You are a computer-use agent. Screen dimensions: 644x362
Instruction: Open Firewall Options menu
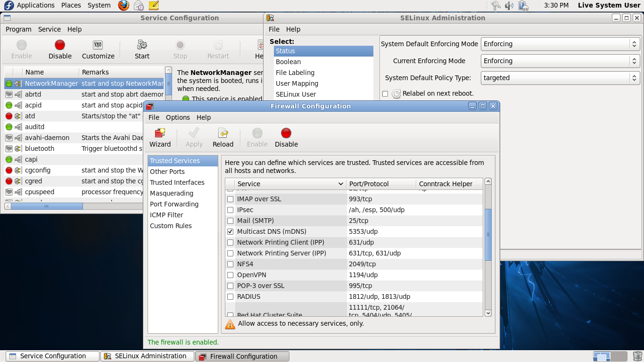click(x=178, y=117)
